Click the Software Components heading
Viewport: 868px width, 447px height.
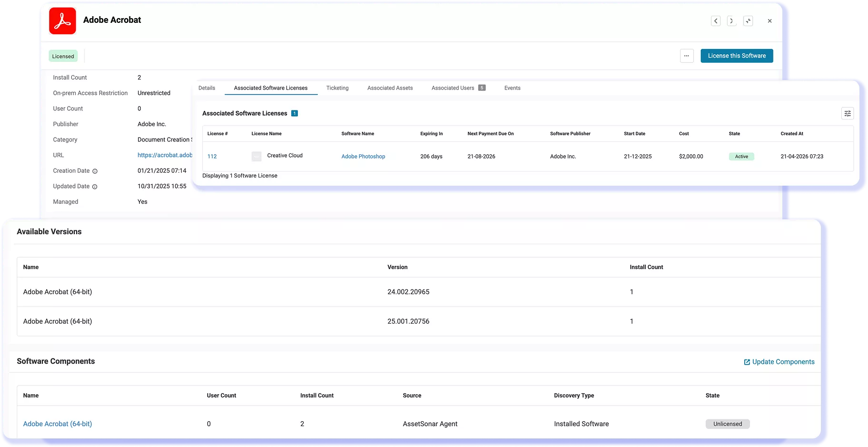(x=56, y=361)
